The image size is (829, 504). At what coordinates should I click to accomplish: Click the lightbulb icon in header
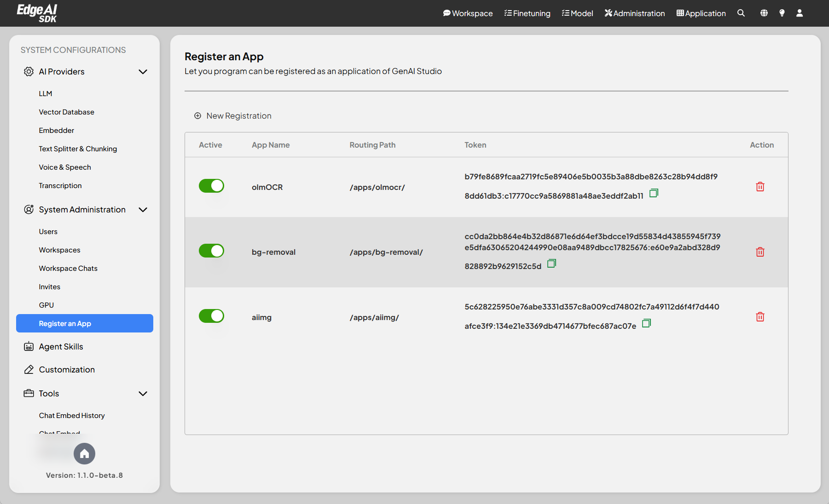point(782,13)
